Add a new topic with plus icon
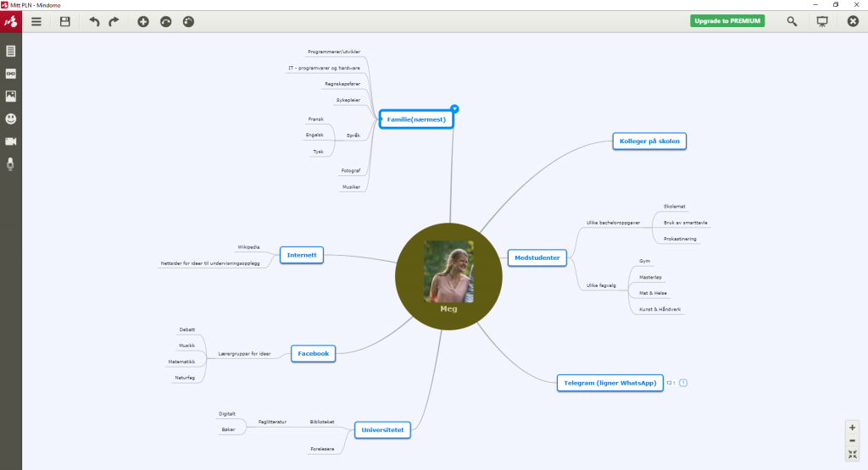 pyautogui.click(x=142, y=21)
